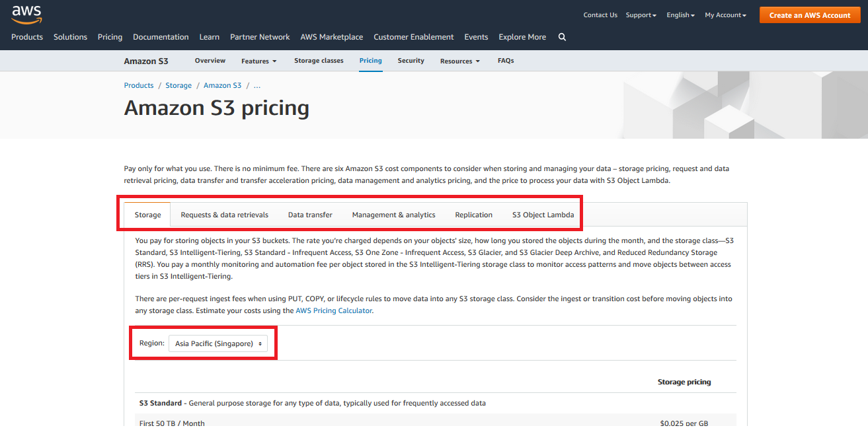The image size is (868, 428).
Task: Expand the English language dropdown
Action: [681, 15]
